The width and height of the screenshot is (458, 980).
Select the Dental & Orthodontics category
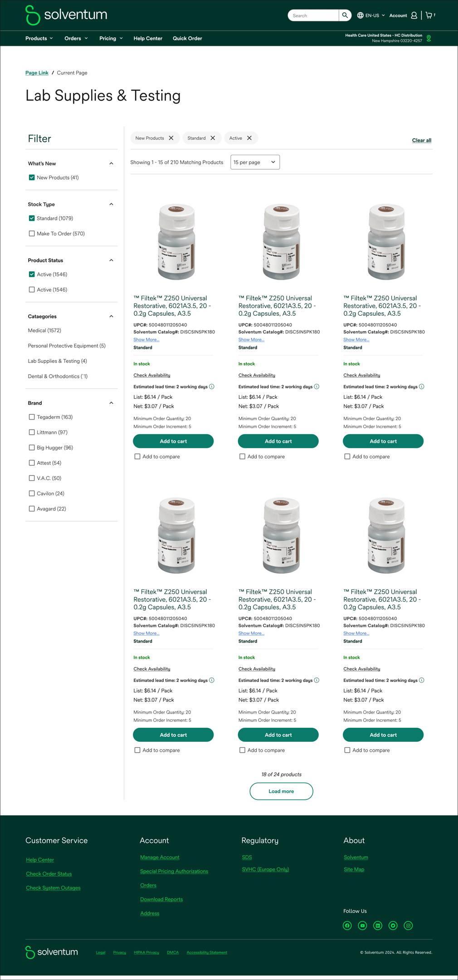(58, 376)
